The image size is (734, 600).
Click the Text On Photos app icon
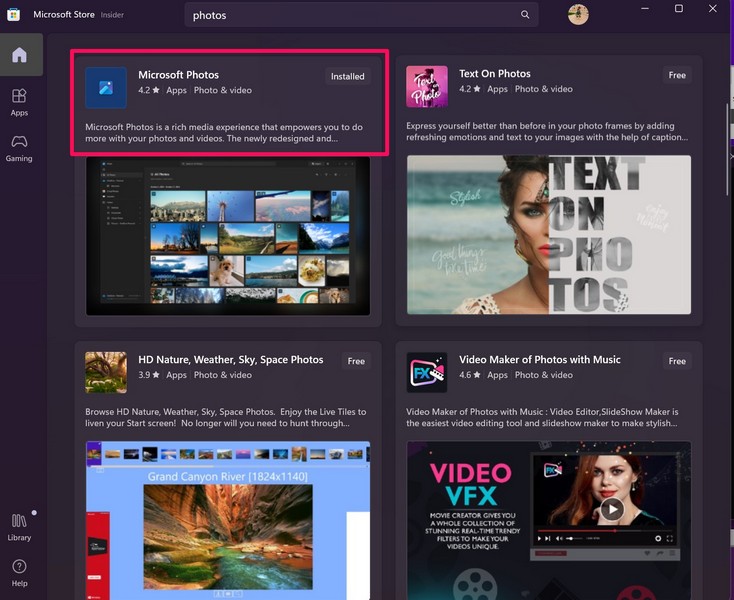(427, 87)
